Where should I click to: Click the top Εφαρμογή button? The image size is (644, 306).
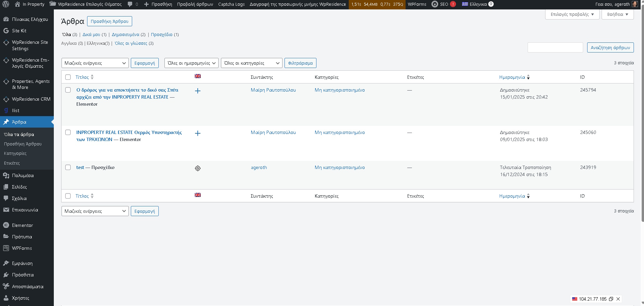click(x=145, y=63)
